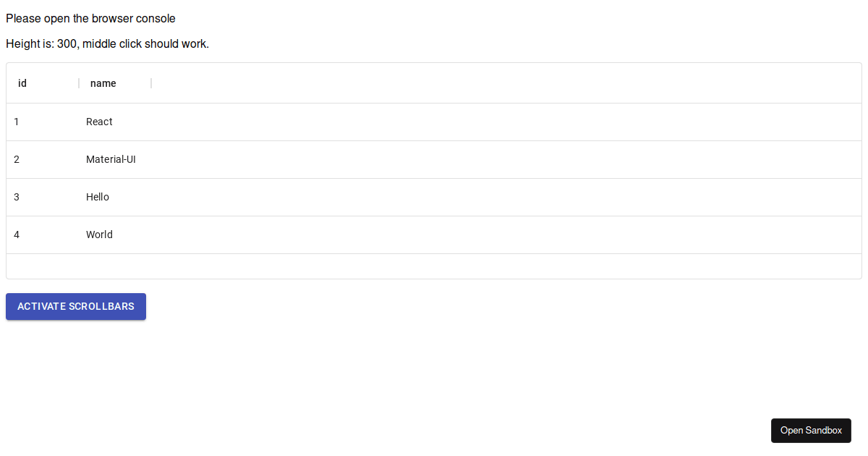Select the id cell containing 1

click(x=17, y=122)
